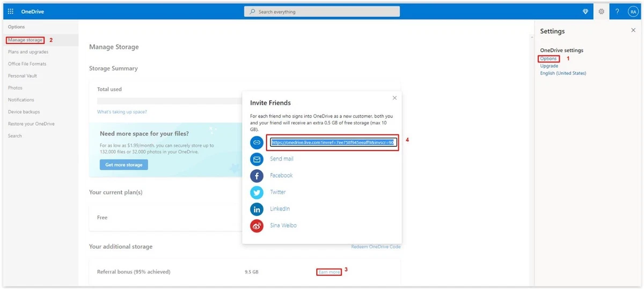This screenshot has width=644, height=289.
Task: Open Search option in sidebar
Action: (x=15, y=136)
